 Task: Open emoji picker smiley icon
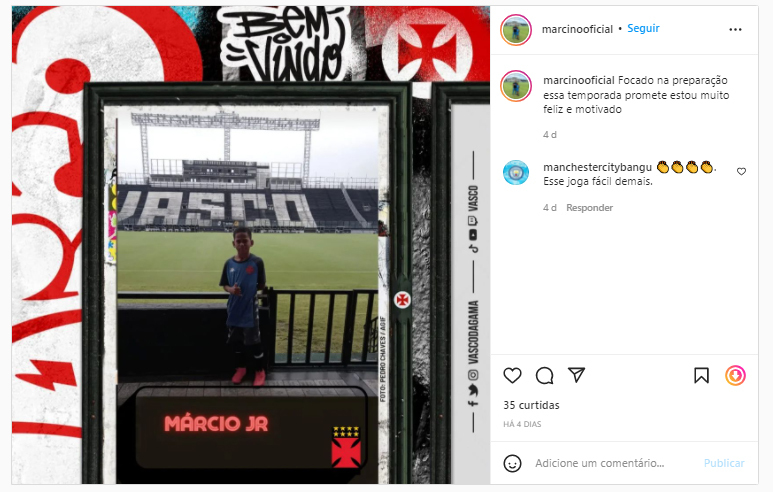(x=512, y=463)
